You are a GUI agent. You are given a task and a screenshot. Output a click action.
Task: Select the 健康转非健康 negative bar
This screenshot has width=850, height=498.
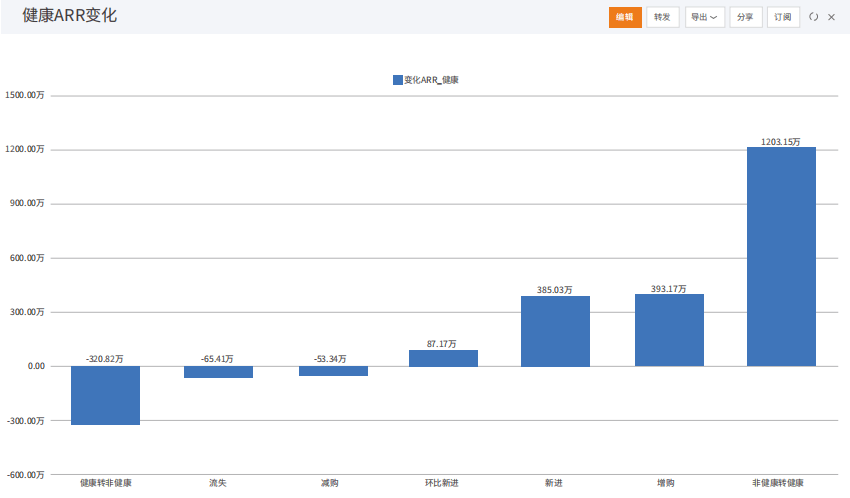click(x=106, y=396)
